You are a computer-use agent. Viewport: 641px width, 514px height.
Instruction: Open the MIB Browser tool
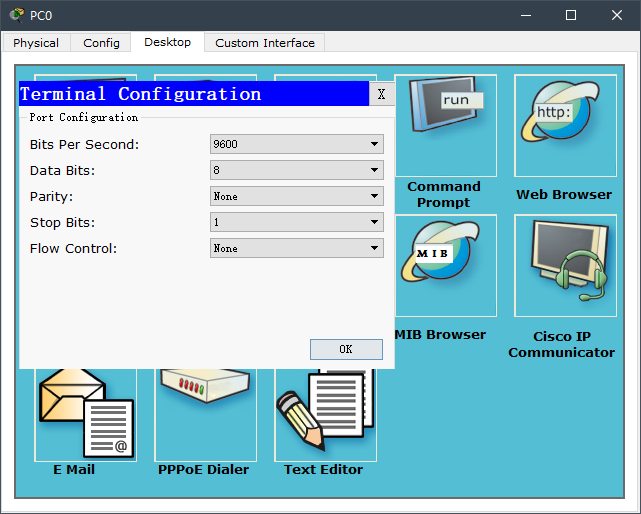pyautogui.click(x=445, y=266)
